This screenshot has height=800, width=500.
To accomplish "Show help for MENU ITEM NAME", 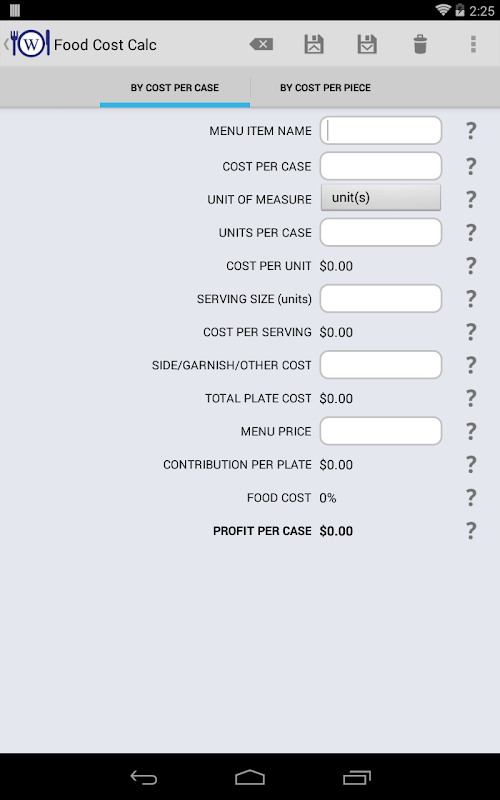I will (471, 131).
